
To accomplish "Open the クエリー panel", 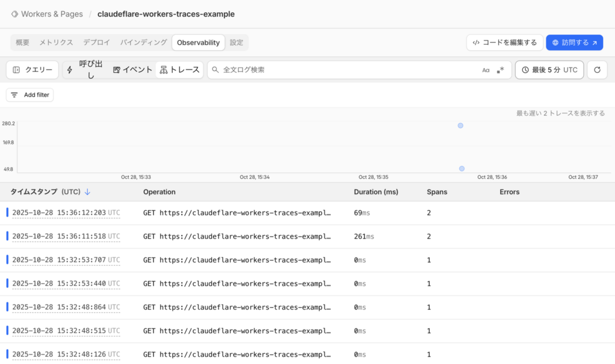I will tap(33, 70).
